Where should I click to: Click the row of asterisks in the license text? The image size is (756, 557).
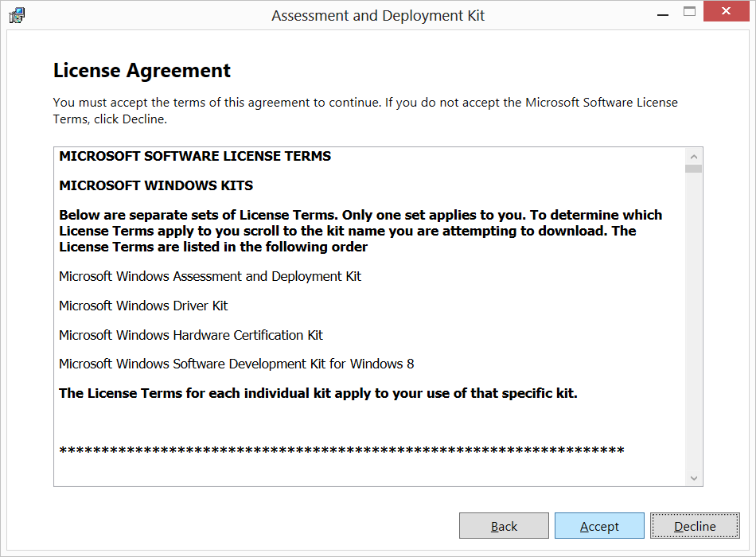(341, 451)
